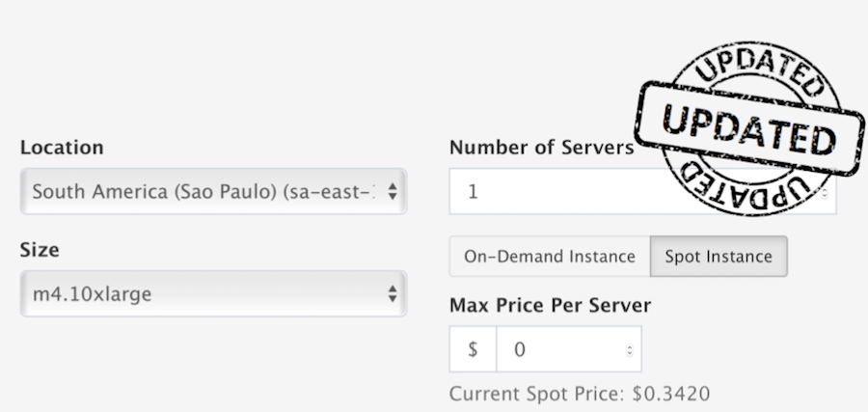The height and width of the screenshot is (412, 868).
Task: Click the 'Max Price Per Server' label
Action: [x=551, y=305]
